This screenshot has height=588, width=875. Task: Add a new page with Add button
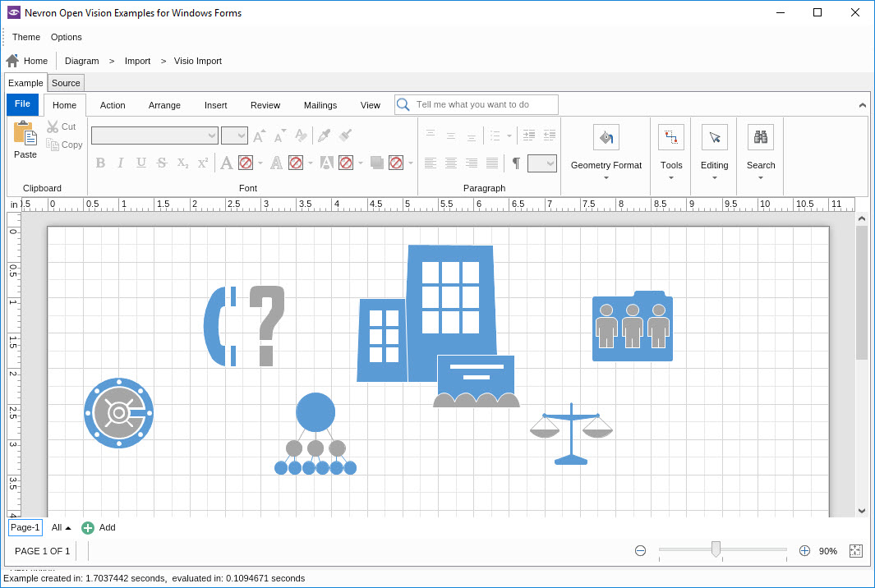(x=99, y=528)
